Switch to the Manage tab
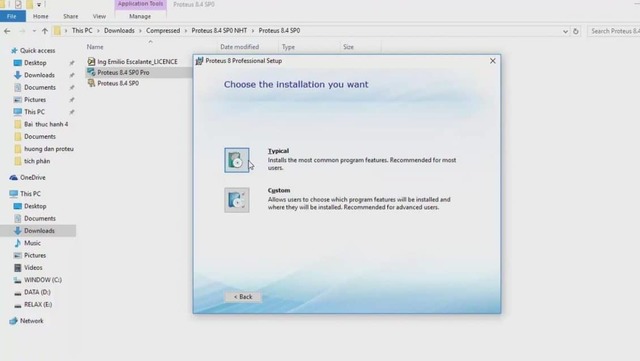 coord(140,16)
